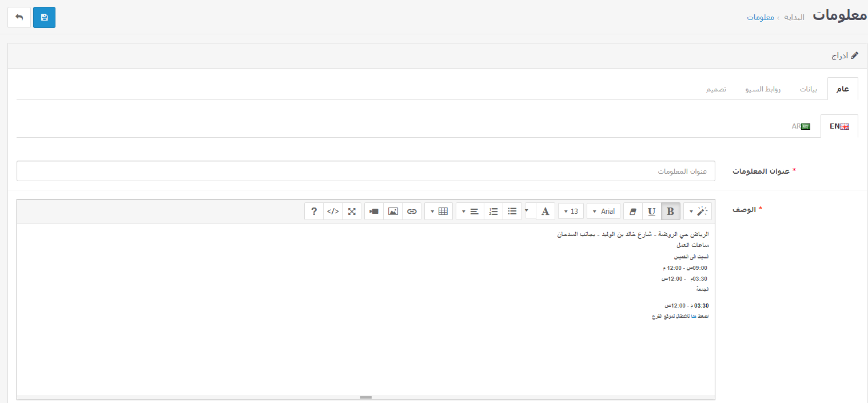Open the table insert dropdown
The height and width of the screenshot is (403, 868).
coord(439,212)
